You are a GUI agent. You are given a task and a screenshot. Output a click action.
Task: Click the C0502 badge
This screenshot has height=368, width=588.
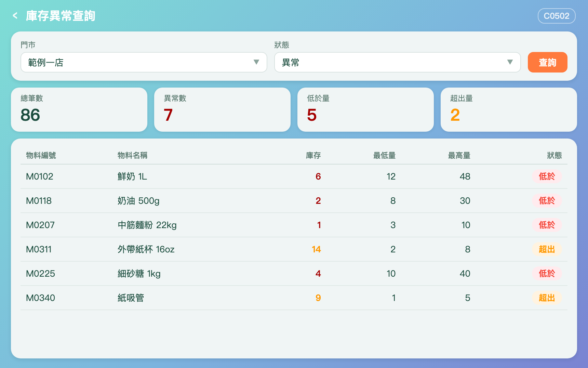pyautogui.click(x=557, y=16)
